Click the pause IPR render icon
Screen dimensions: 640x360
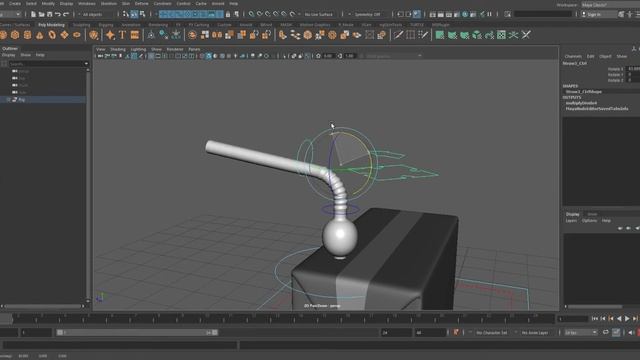489,14
